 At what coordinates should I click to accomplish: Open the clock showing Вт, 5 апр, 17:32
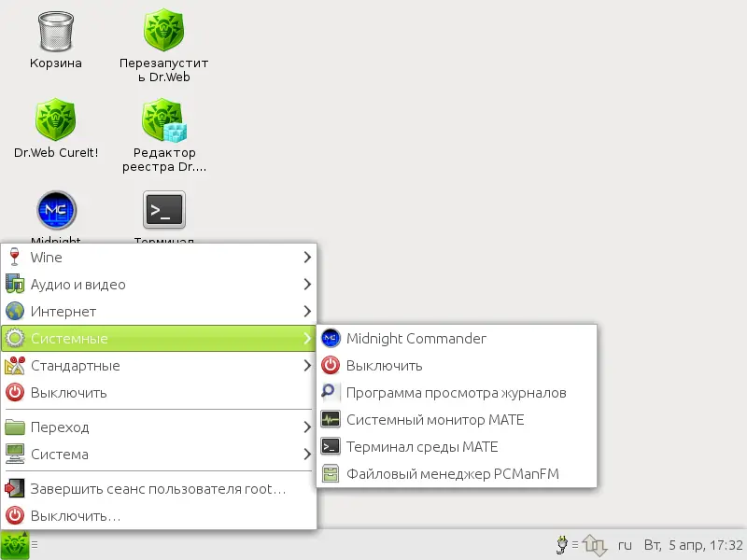pos(693,545)
